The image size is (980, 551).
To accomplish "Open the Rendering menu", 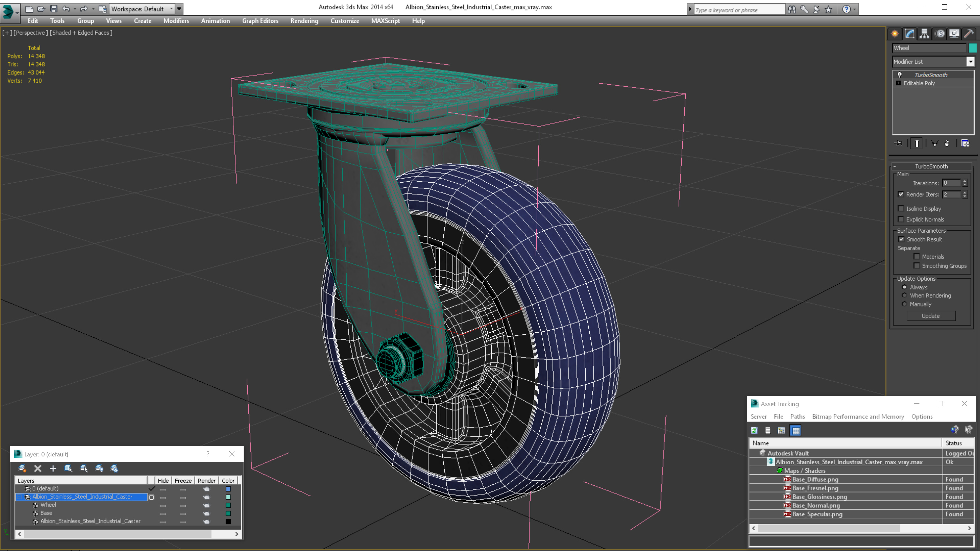I will 304,21.
